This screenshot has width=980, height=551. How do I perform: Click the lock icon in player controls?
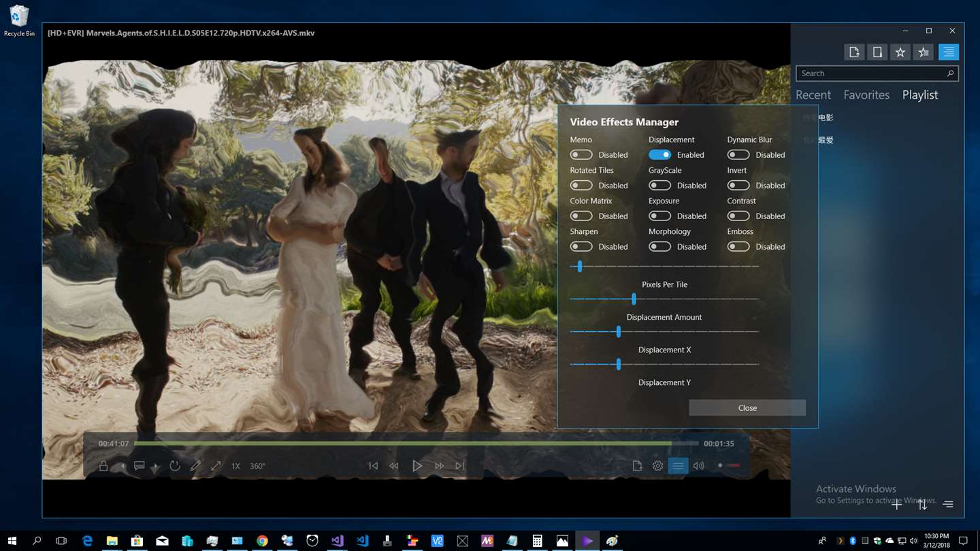pos(103,466)
